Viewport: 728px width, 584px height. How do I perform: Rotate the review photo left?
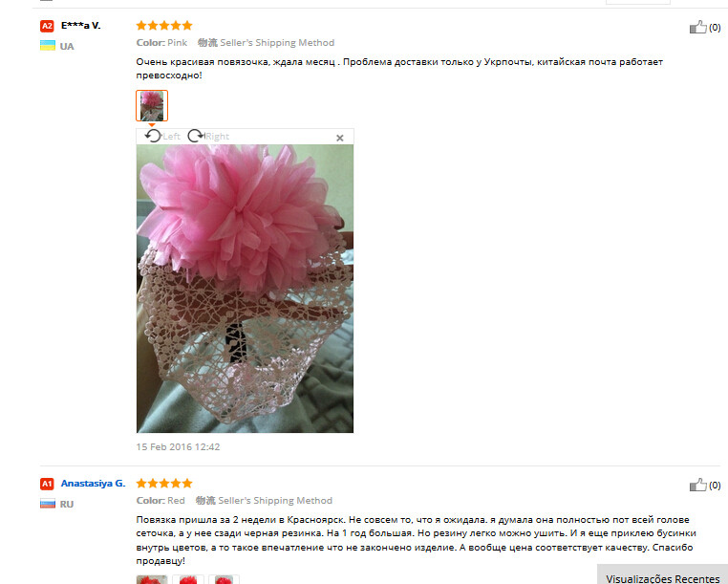click(x=162, y=136)
